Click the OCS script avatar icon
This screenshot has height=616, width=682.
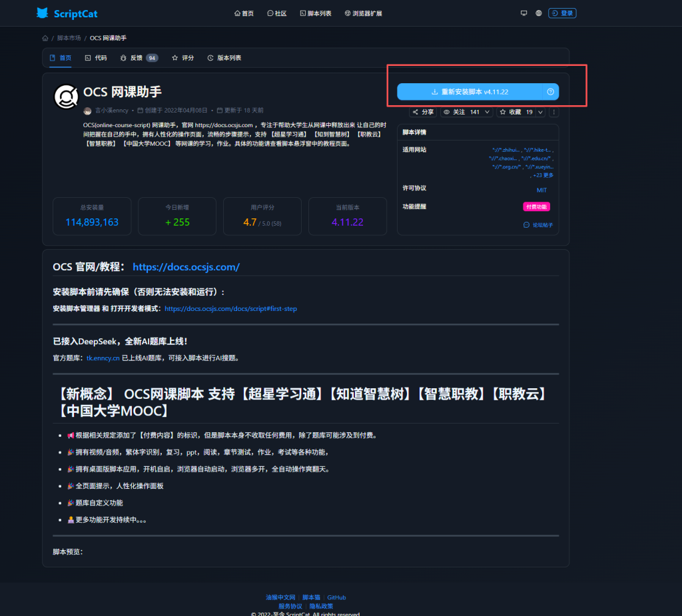[66, 97]
